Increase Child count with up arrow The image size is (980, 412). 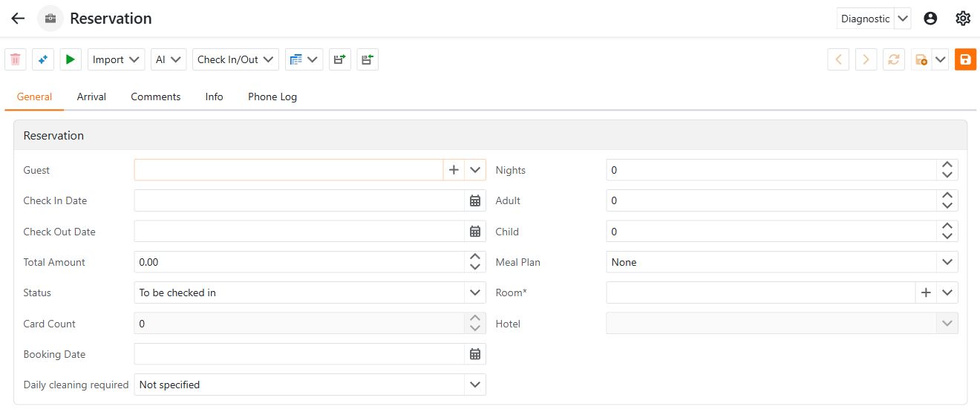(947, 226)
